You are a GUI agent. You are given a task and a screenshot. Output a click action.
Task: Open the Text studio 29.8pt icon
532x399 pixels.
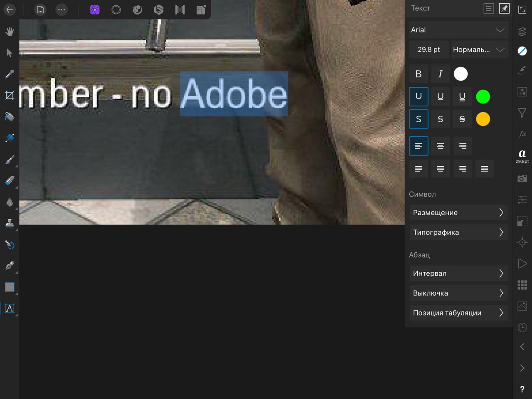522,156
